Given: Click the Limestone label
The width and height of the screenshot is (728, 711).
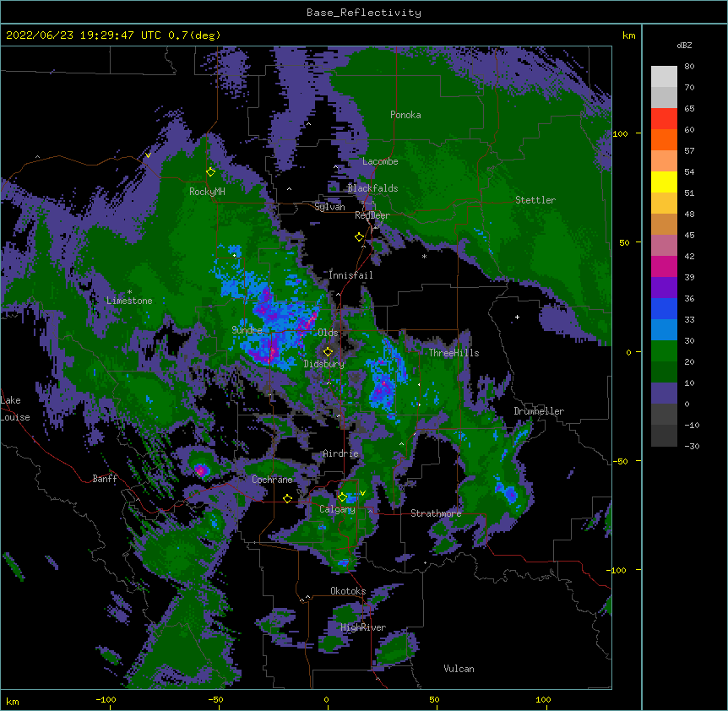Looking at the screenshot, I should click(x=129, y=301).
